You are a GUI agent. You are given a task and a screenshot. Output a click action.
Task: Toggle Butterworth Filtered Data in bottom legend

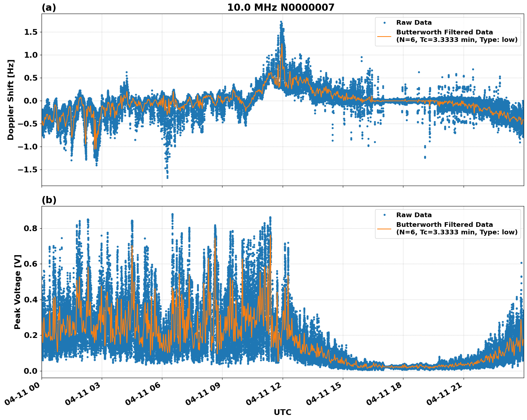pos(444,224)
